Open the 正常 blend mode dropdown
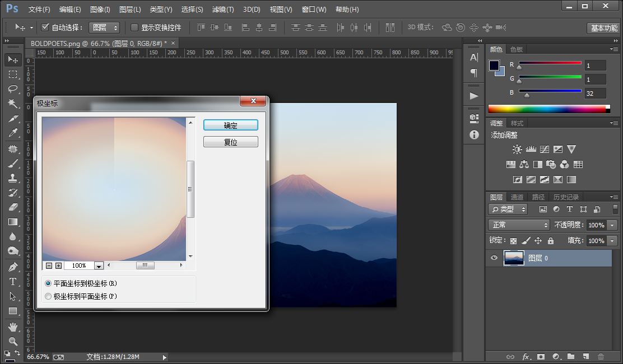Image resolution: width=623 pixels, height=364 pixels. [x=518, y=225]
